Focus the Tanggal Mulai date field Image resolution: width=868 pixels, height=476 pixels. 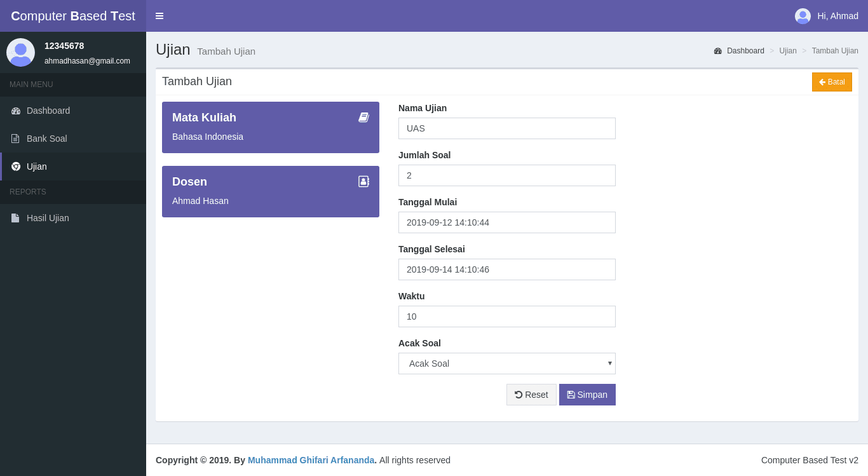507,222
